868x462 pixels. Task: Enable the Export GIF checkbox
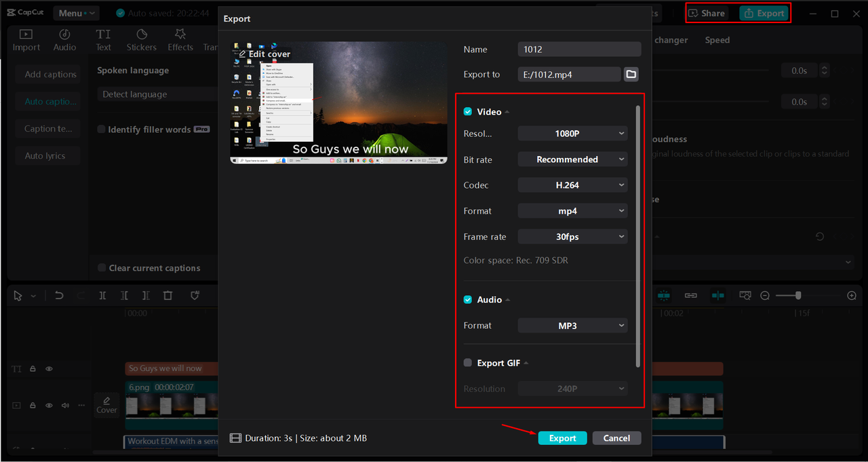[468, 363]
